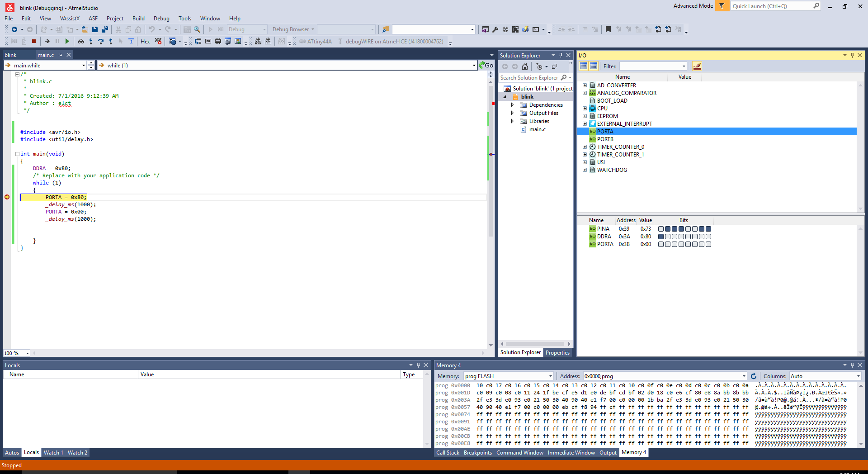868x474 pixels.
Task: Select PORTB in the I/O list
Action: click(x=605, y=139)
